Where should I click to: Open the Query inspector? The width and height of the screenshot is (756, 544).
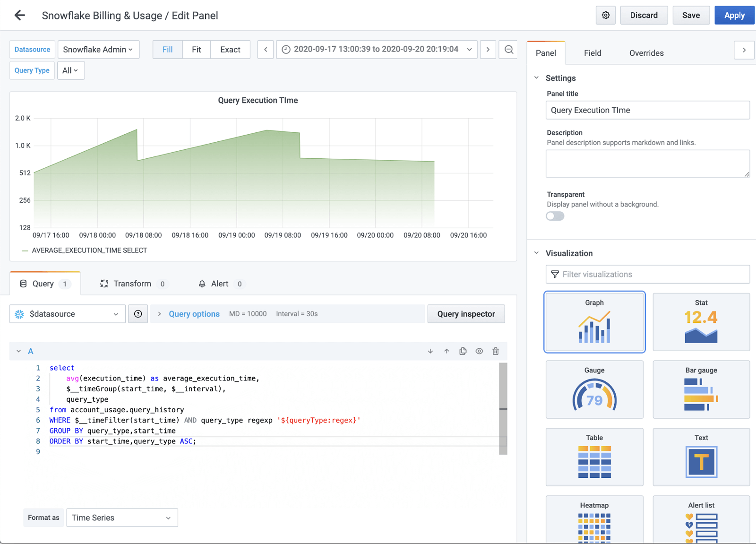point(466,313)
